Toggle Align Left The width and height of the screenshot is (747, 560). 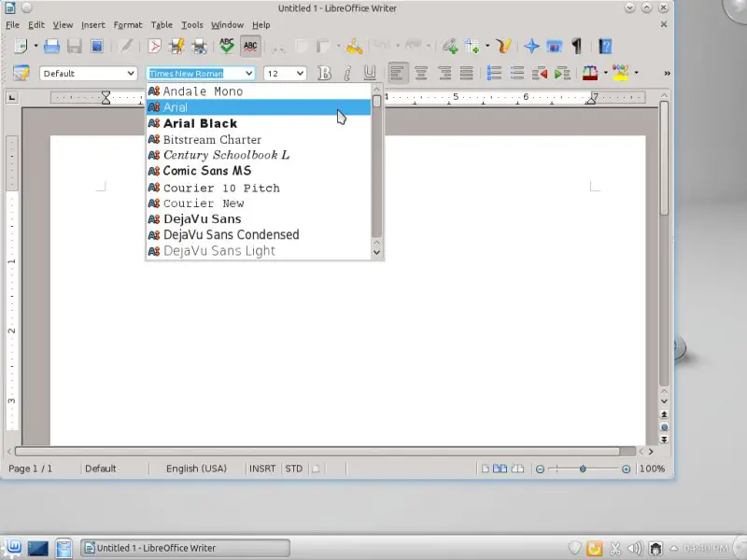click(x=398, y=73)
